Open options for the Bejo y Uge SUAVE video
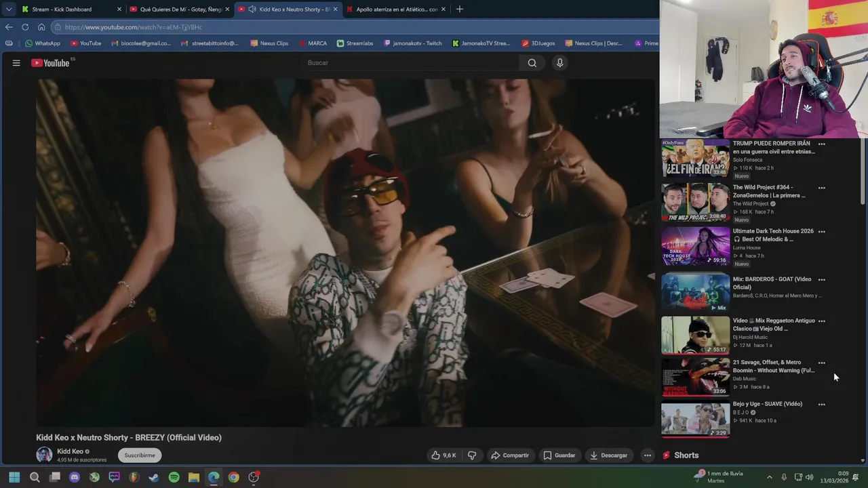The image size is (868, 488). (x=821, y=405)
